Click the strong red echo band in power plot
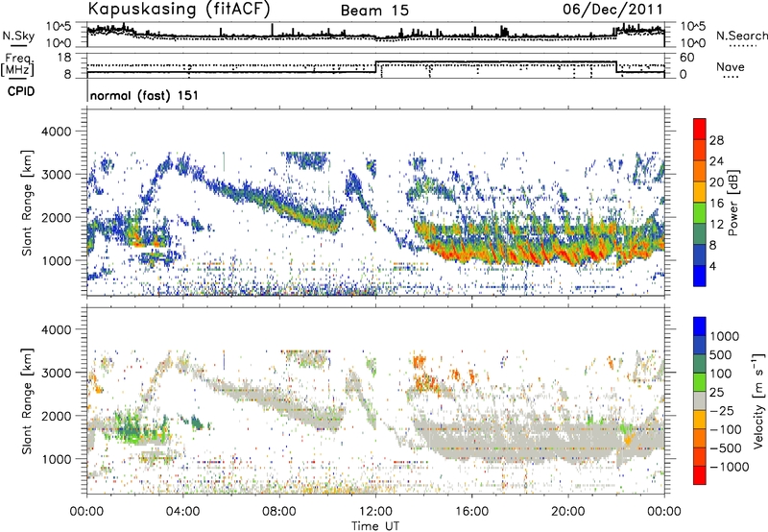 point(529,251)
